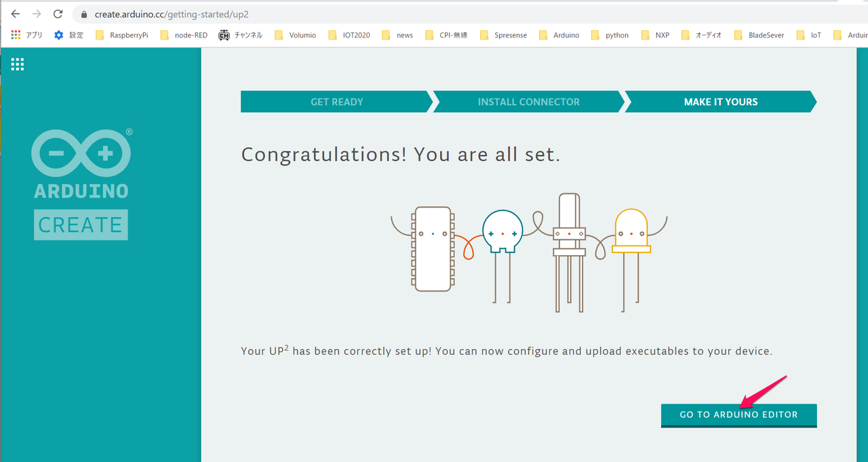868x462 pixels.
Task: Open the python bookmark folder
Action: (610, 35)
